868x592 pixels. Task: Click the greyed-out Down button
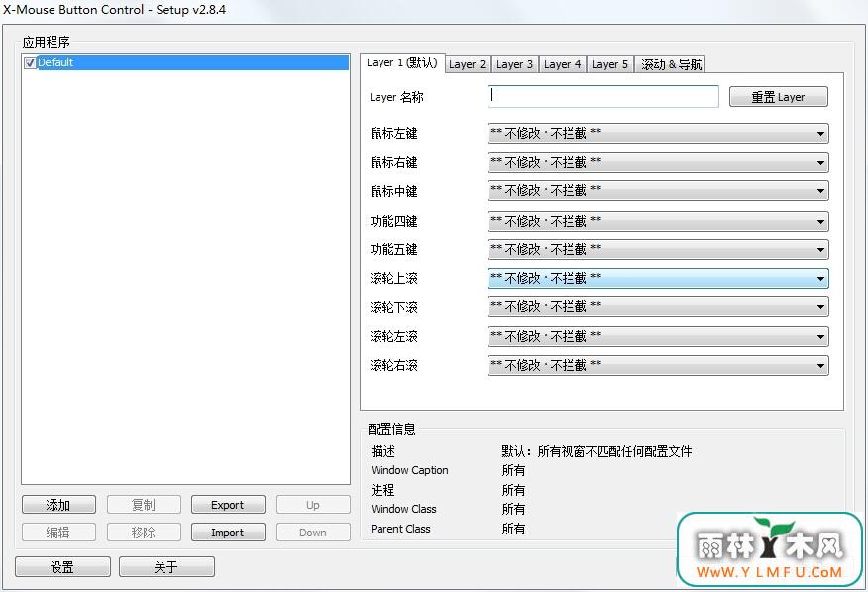[x=313, y=533]
